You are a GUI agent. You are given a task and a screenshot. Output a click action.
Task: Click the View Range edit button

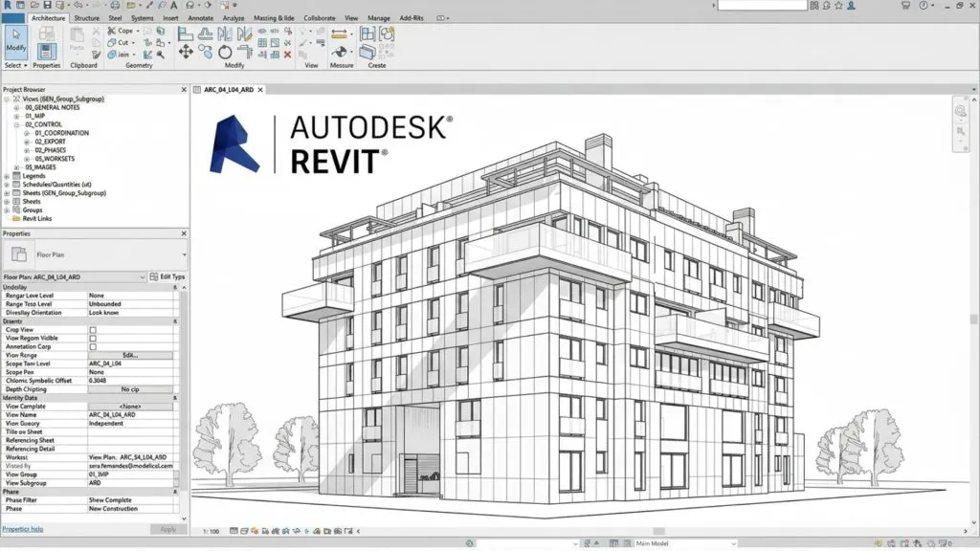pos(130,356)
